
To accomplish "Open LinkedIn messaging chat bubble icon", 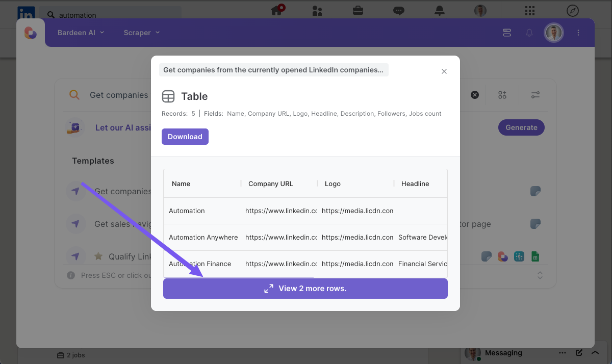I will click(399, 10).
